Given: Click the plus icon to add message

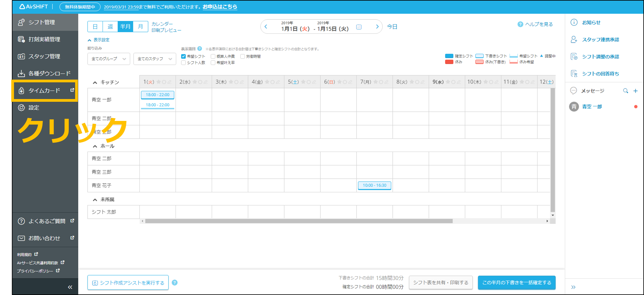Looking at the screenshot, I should point(635,91).
